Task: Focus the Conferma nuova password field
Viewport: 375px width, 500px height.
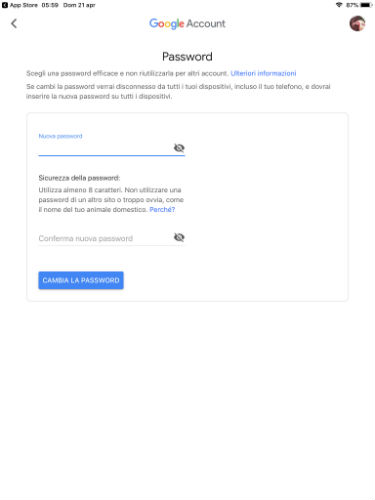Action: click(x=105, y=238)
